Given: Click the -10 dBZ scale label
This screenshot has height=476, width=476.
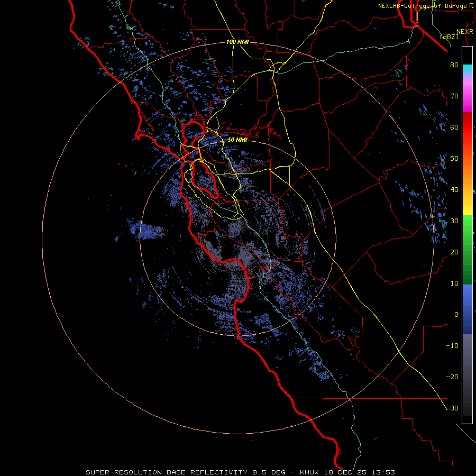Looking at the screenshot, I should coord(452,346).
